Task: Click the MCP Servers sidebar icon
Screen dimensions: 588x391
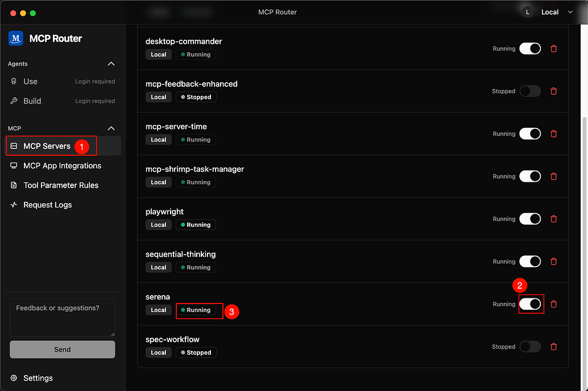Action: coord(14,146)
